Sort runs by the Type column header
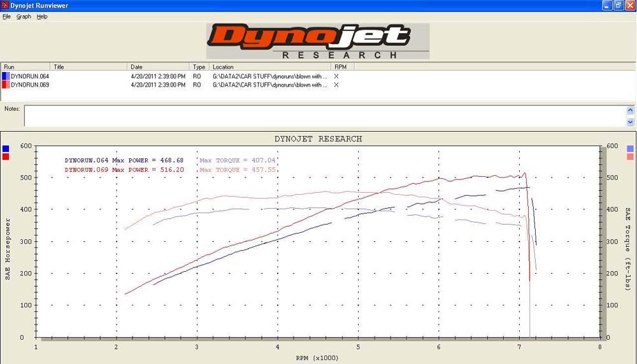Viewport: 637px width, 364px height. pos(199,67)
